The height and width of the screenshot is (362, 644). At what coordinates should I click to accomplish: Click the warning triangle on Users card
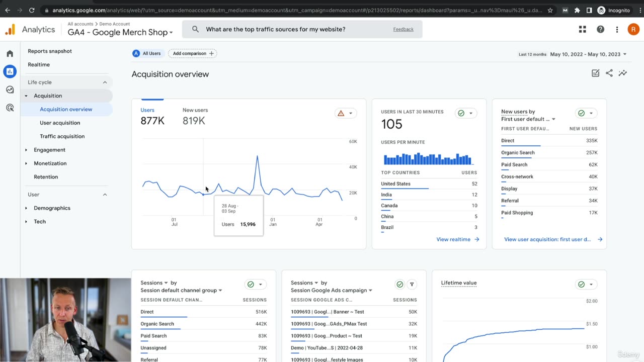tap(341, 113)
